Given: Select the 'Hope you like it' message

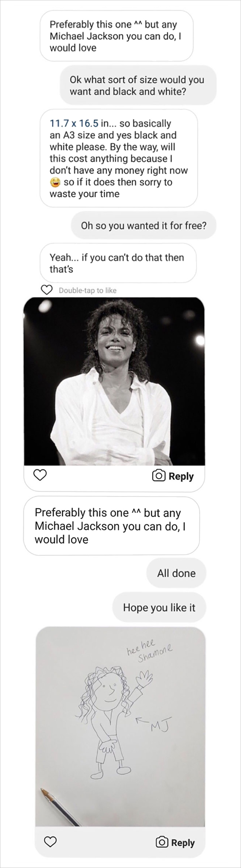Looking at the screenshot, I should tap(159, 607).
